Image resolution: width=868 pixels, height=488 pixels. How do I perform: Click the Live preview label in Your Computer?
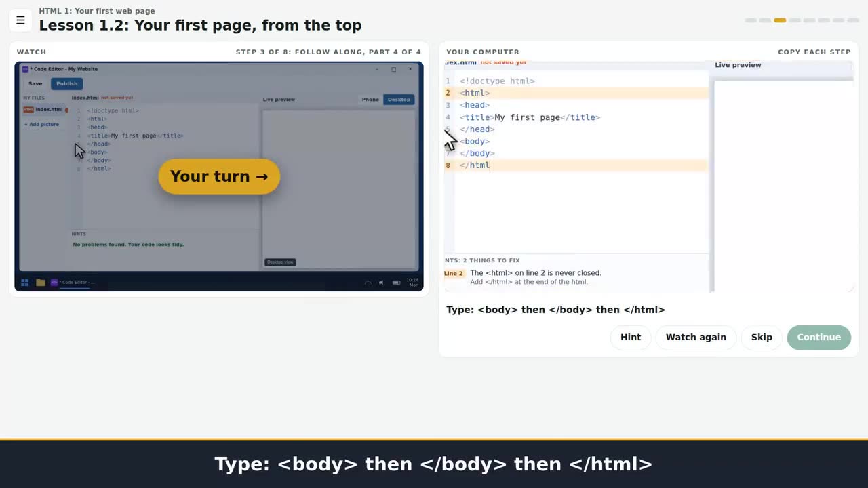(738, 65)
